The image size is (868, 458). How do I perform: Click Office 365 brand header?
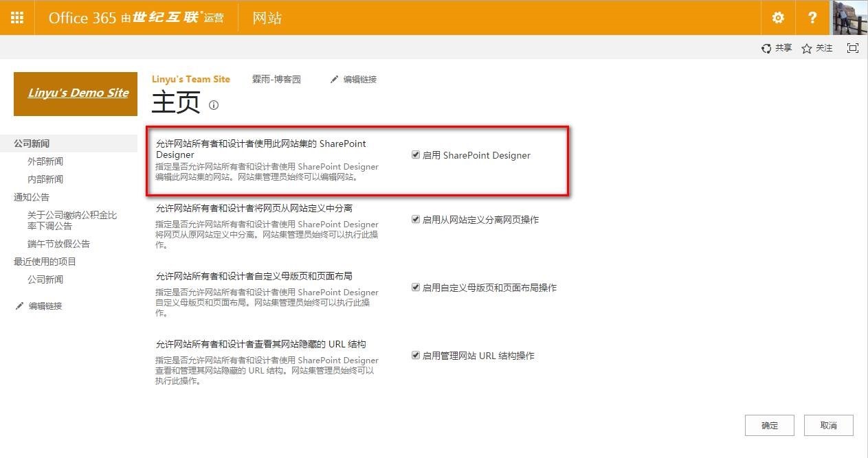click(x=136, y=18)
